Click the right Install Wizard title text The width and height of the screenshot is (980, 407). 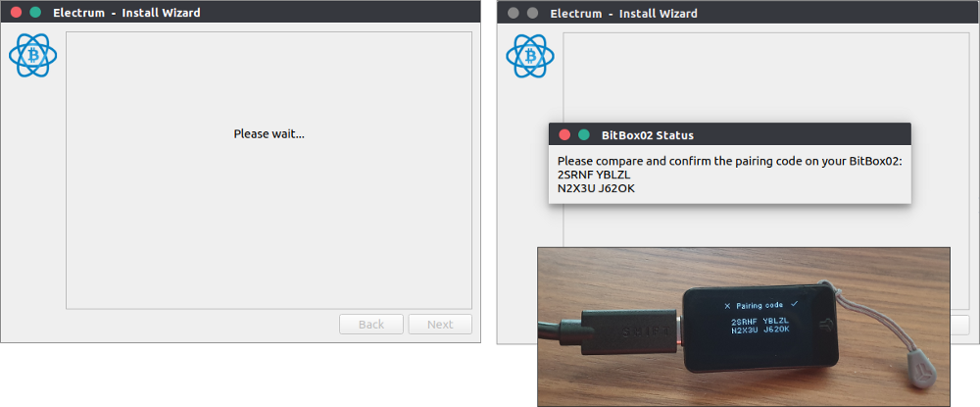coord(623,13)
